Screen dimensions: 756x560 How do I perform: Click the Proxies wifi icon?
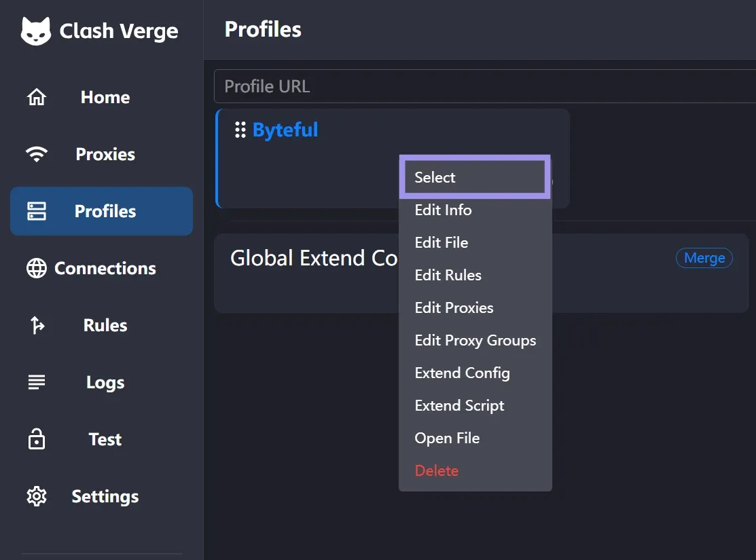(37, 154)
